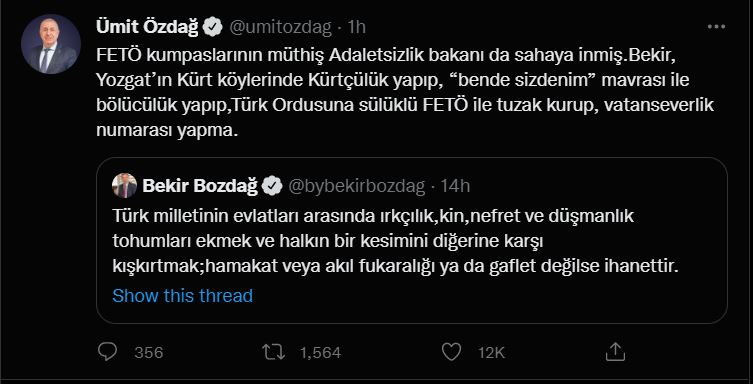Image resolution: width=753 pixels, height=384 pixels.
Task: Click the 12K likes count
Action: (491, 353)
